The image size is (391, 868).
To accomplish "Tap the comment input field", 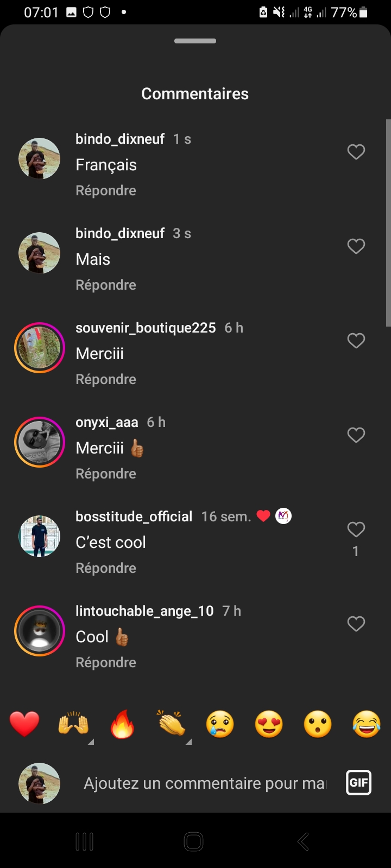I will click(205, 783).
